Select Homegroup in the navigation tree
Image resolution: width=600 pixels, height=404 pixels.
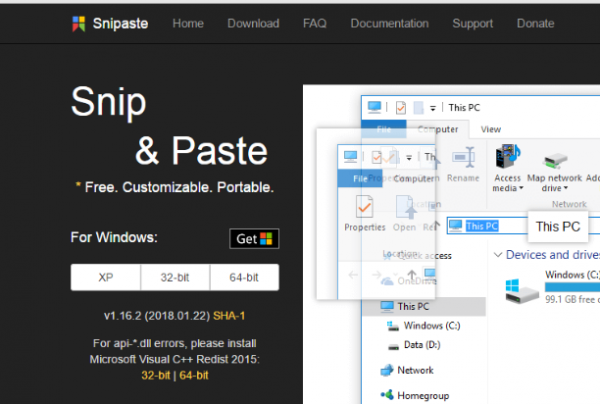coord(423,395)
